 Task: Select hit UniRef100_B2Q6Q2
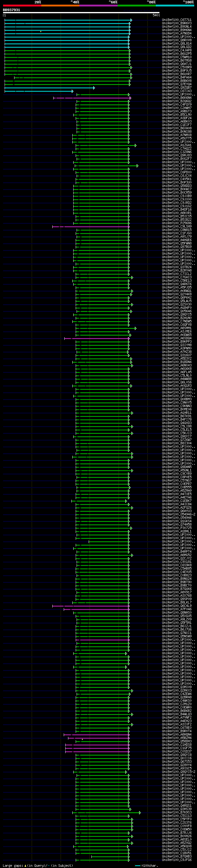pos(176,101)
